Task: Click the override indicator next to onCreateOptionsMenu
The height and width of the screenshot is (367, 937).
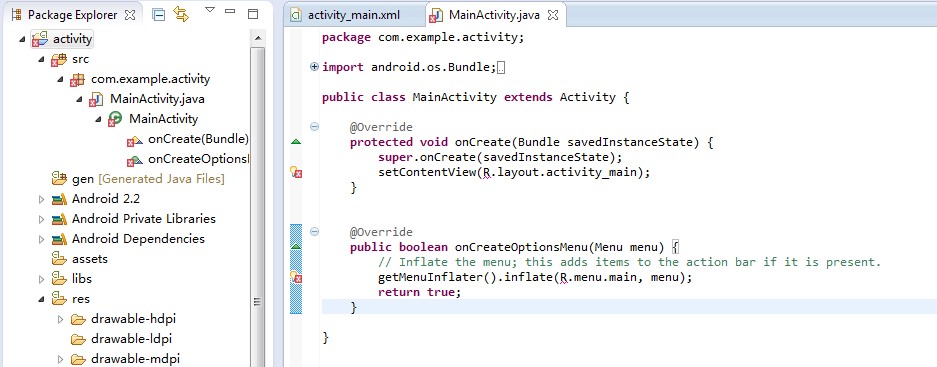Action: click(296, 246)
